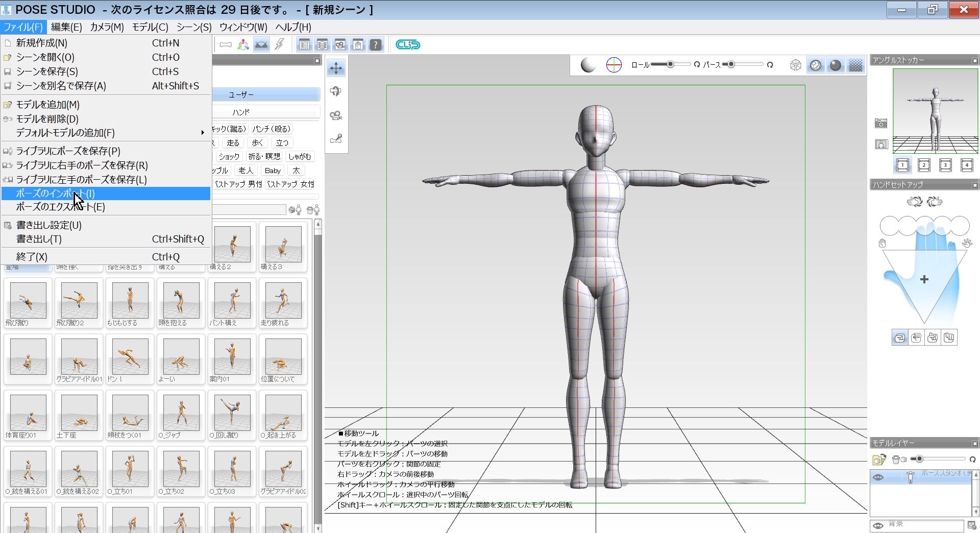Image resolution: width=980 pixels, height=533 pixels.
Task: Click the Help question mark toolbar icon
Action: (x=376, y=44)
